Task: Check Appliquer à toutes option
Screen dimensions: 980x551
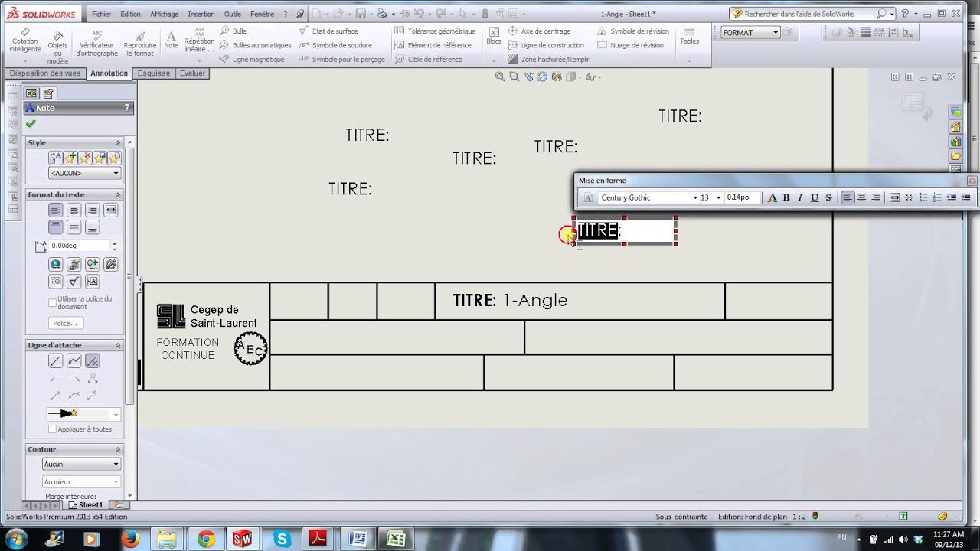Action: 52,429
